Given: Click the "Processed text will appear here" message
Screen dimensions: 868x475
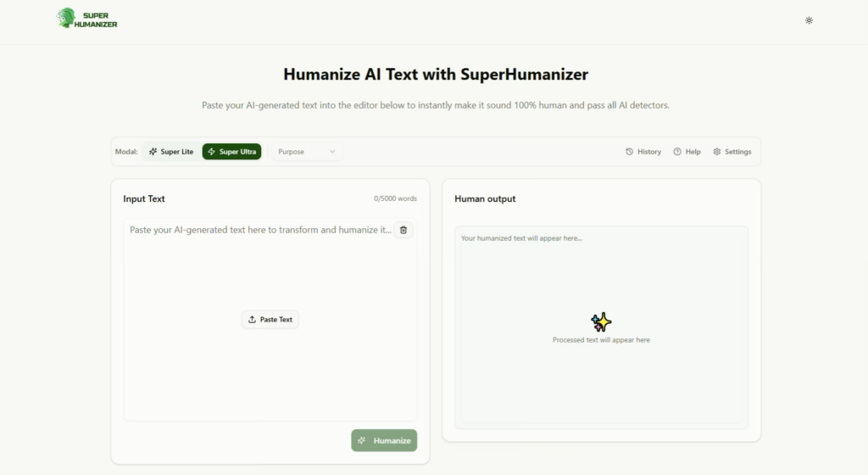Looking at the screenshot, I should point(601,340).
